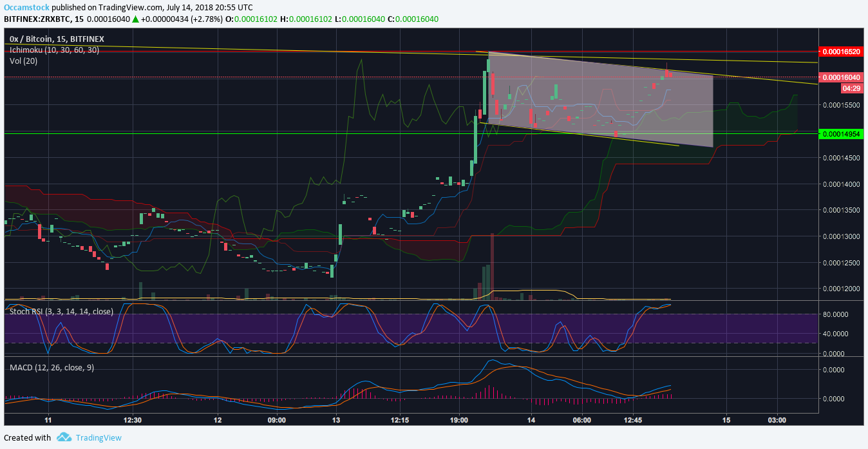Click the date 11 on time axis

point(48,420)
